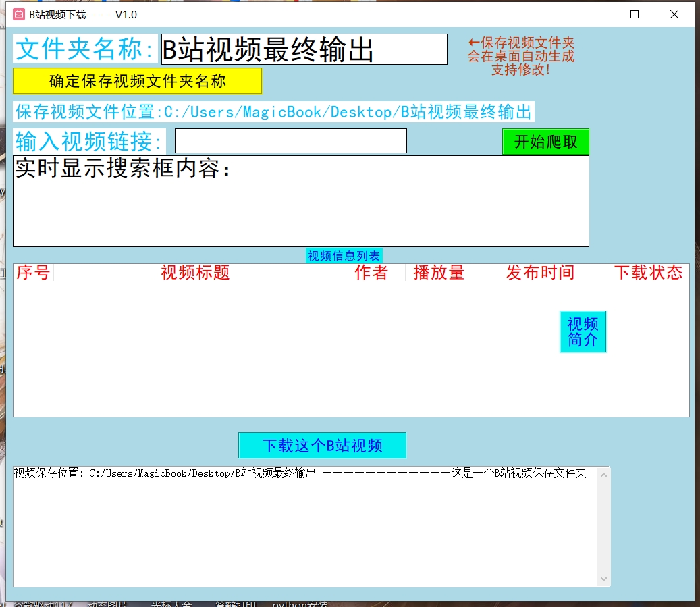The width and height of the screenshot is (700, 607).
Task: Select the 下载状态 column header
Action: click(648, 272)
